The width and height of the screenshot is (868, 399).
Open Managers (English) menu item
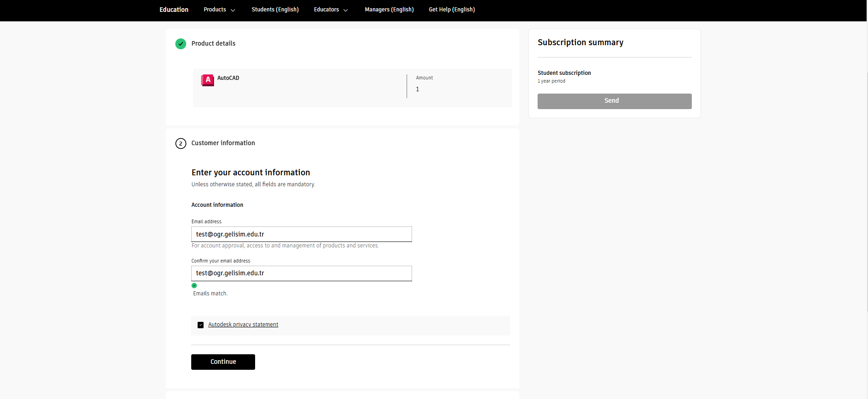389,10
